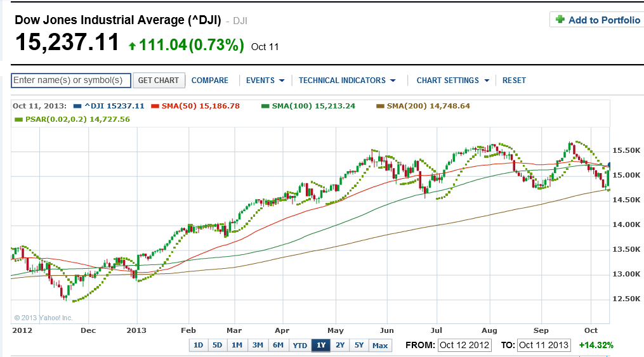This screenshot has height=357, width=644.
Task: Show the Max range tab
Action: click(380, 345)
